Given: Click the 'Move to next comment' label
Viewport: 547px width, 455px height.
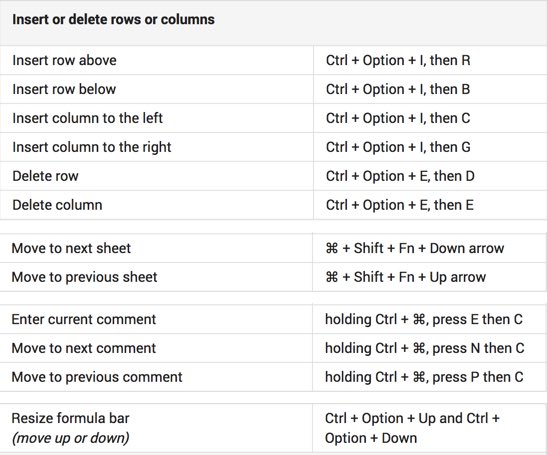Looking at the screenshot, I should click(84, 349).
